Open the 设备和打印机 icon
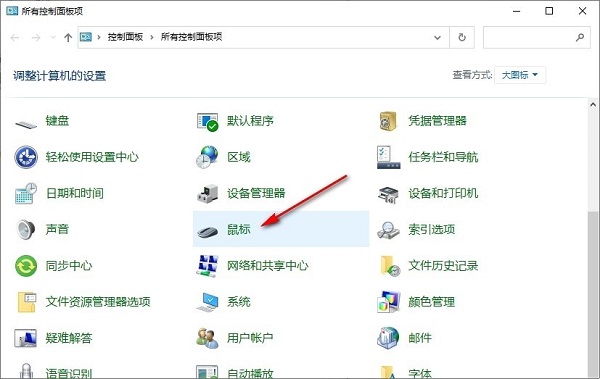This screenshot has height=379, width=600. pos(388,194)
